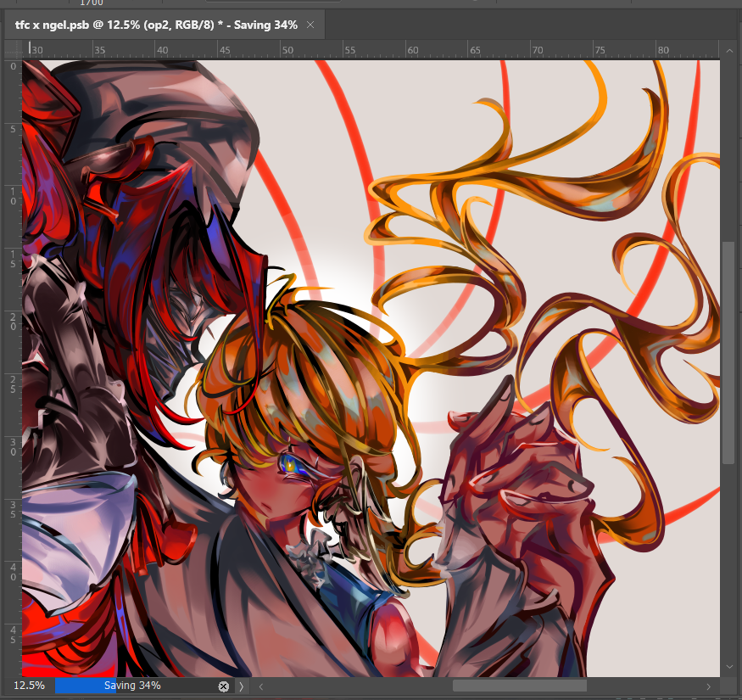Viewport: 742px width, 700px height.
Task: Open the status bar info arrow menu
Action: (242, 686)
